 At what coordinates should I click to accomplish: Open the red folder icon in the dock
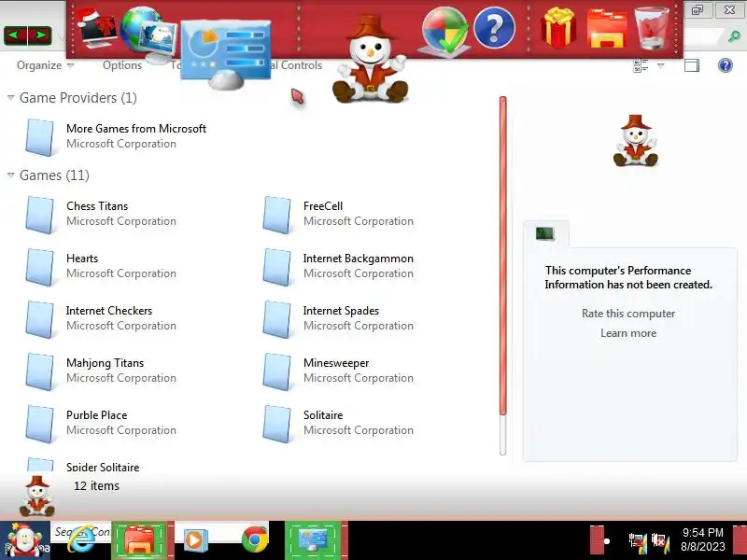607,30
